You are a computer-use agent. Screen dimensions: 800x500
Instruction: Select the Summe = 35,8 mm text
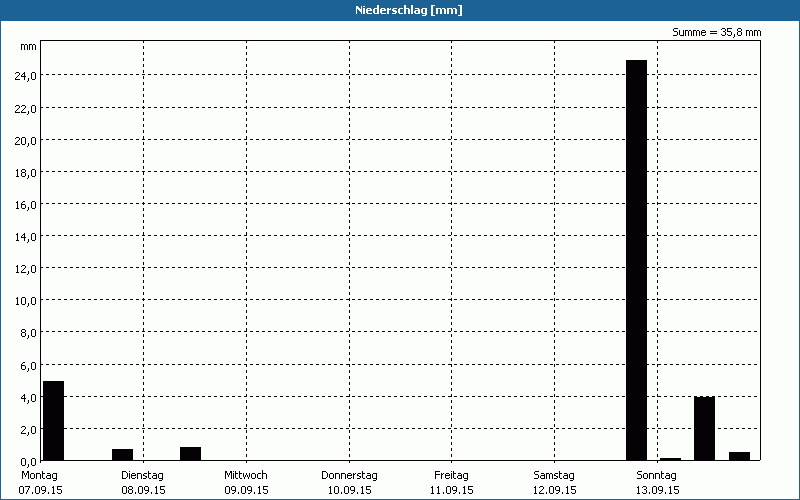[716, 33]
